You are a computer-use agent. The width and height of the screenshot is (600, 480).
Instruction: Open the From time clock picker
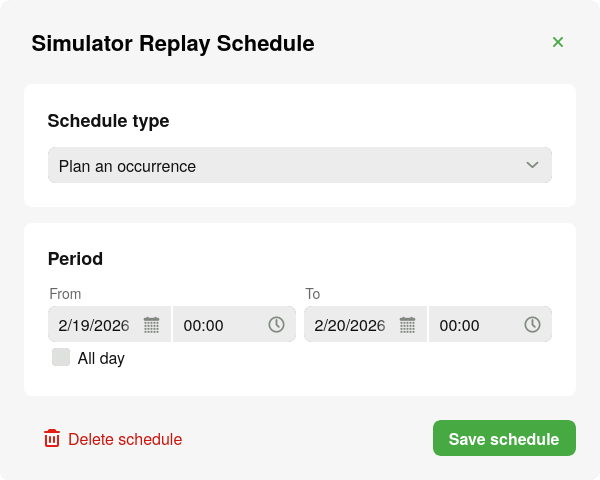pos(276,325)
